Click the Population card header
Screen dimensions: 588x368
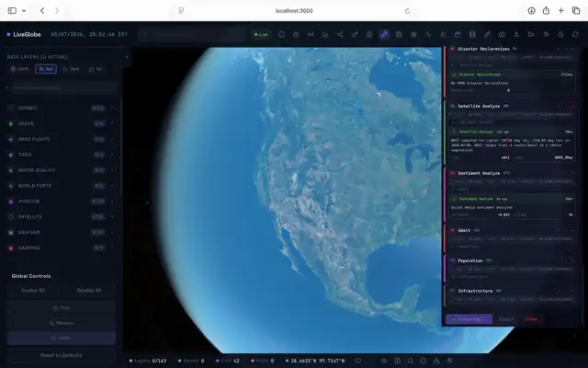point(512,260)
